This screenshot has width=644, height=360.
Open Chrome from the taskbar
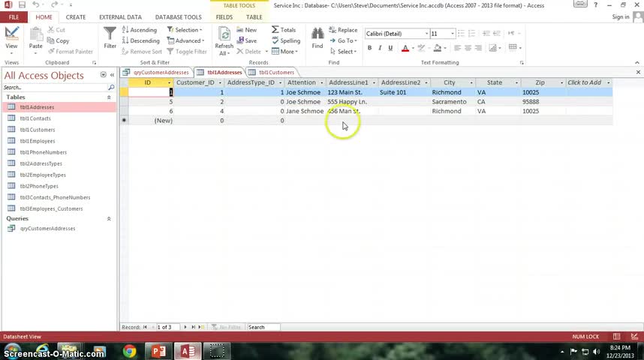(129, 352)
